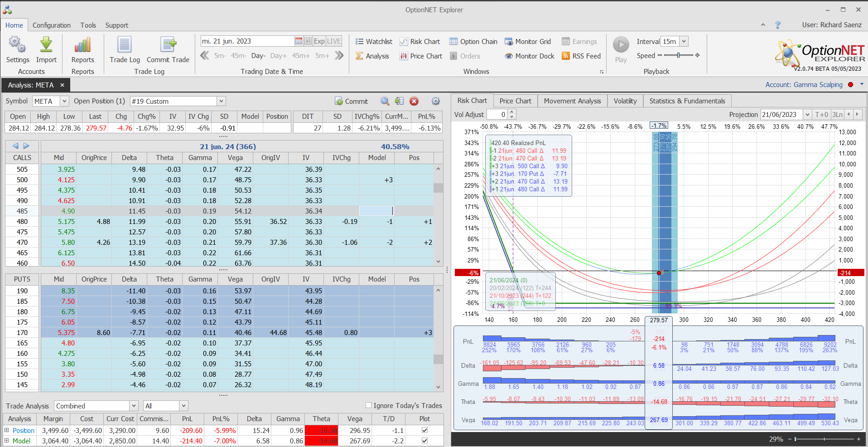Toggle Plot checkbox for Model row
This screenshot has height=447, width=868.
424,440
